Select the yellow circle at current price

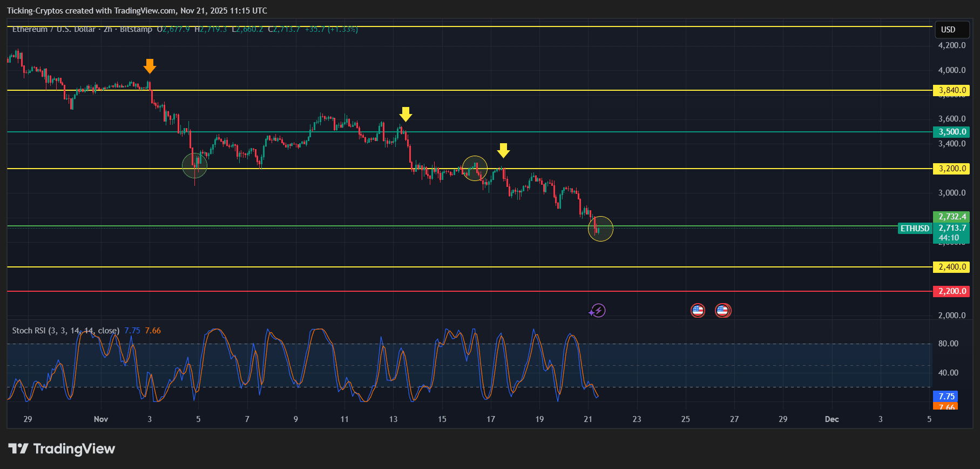coord(600,229)
